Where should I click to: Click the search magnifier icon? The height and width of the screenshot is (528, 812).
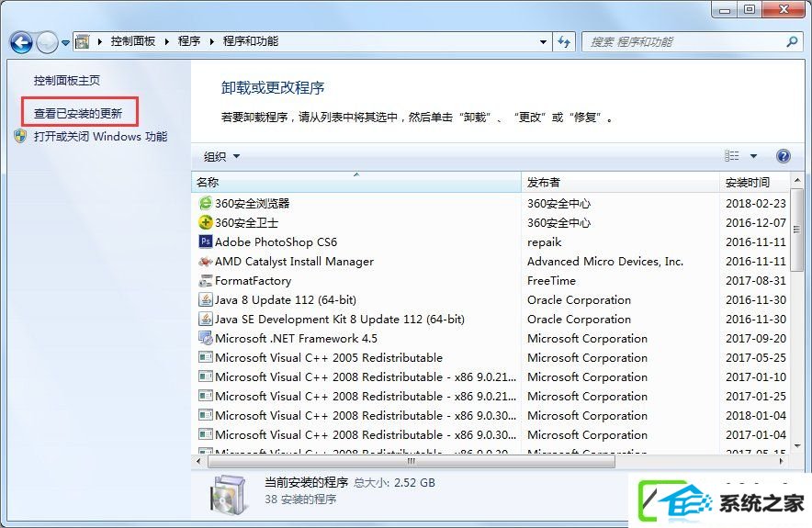pos(792,41)
